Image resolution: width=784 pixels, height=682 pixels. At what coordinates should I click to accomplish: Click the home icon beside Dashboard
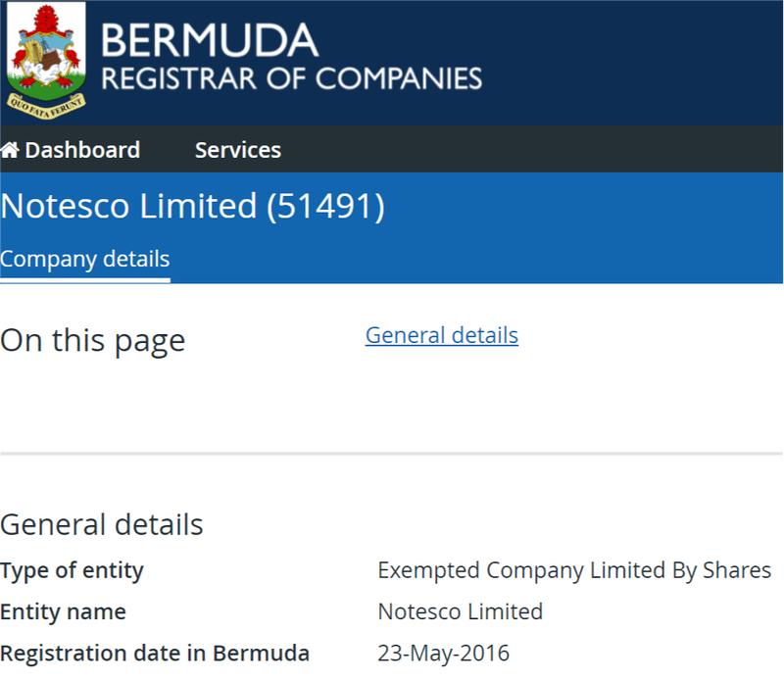(x=10, y=150)
